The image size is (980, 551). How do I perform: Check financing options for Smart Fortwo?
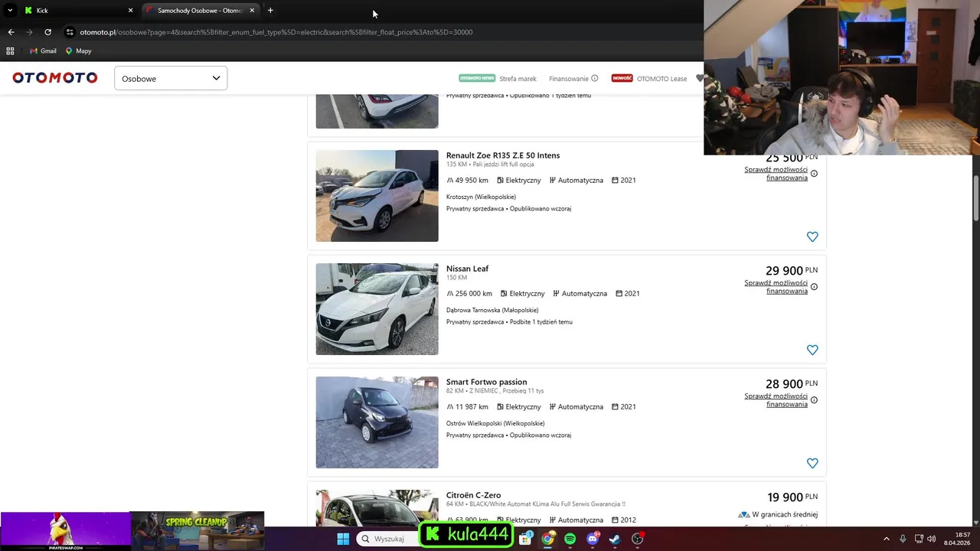pos(776,400)
